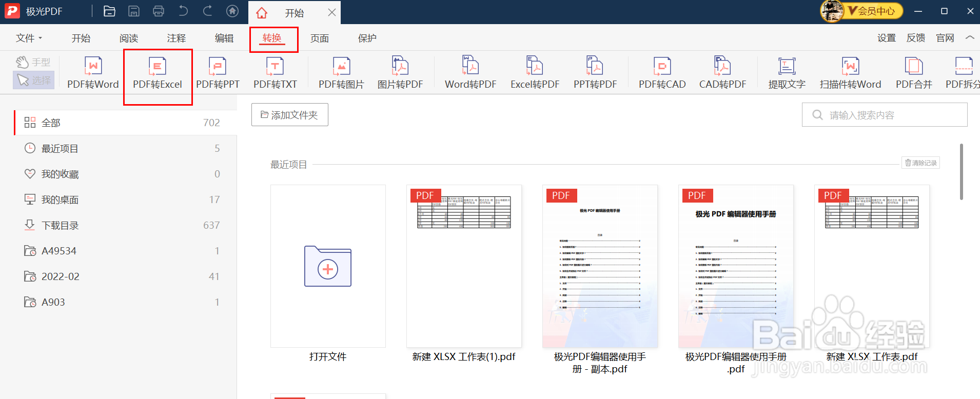Click the PDF转图片 icon
Image resolution: width=980 pixels, height=399 pixels.
341,73
